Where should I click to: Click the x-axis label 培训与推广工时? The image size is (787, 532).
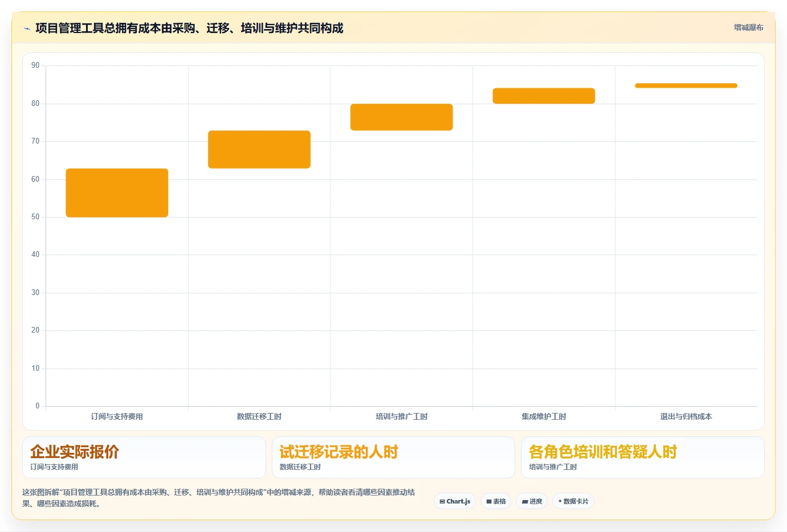pyautogui.click(x=402, y=416)
